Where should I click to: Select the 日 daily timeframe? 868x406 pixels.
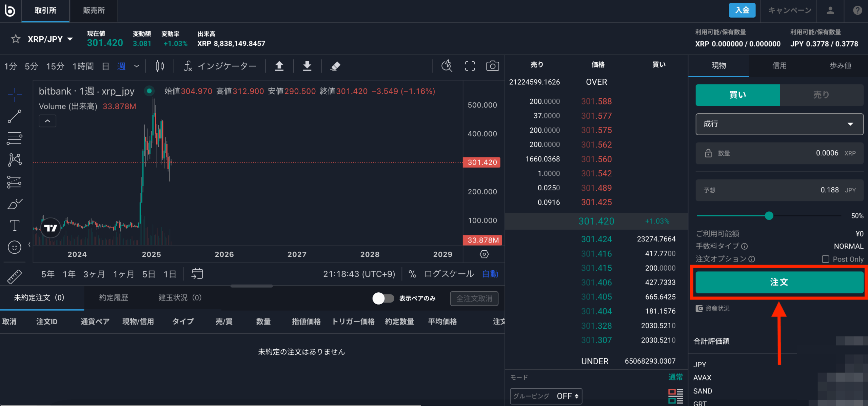105,66
